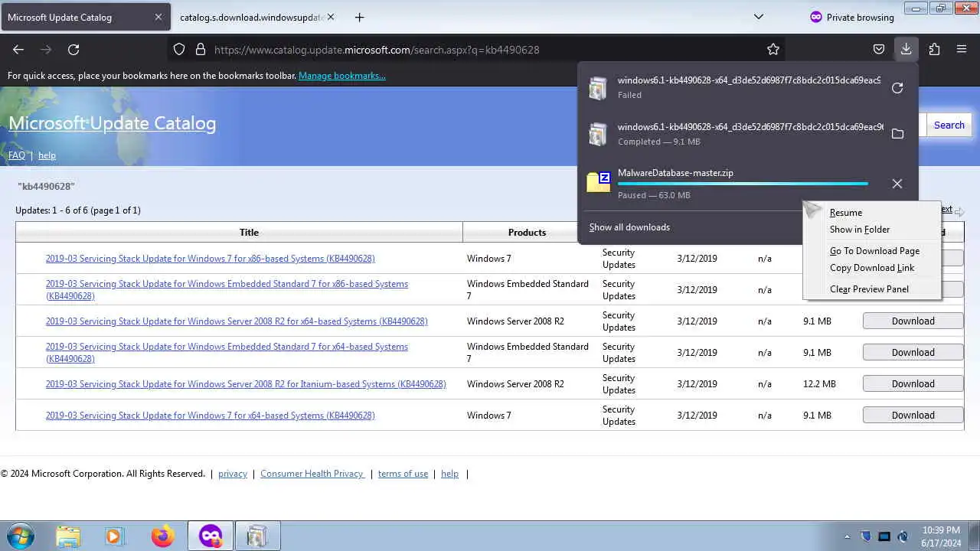This screenshot has height=551, width=980.
Task: Open the Windows Start button
Action: coord(20,536)
